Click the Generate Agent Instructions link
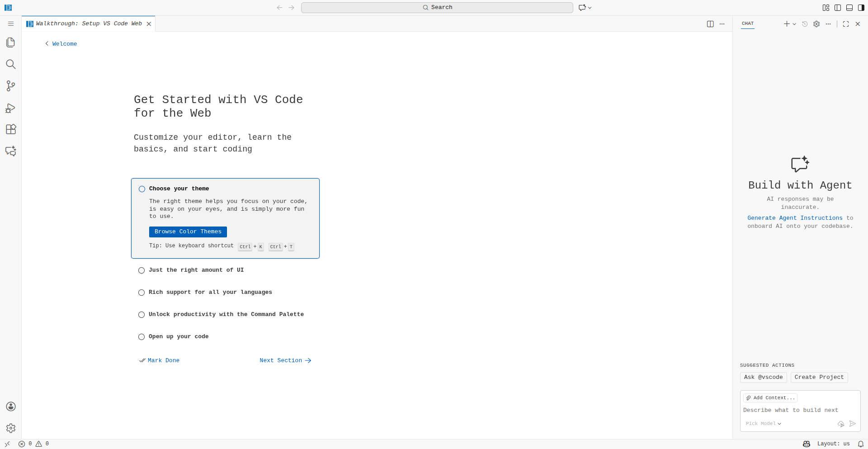 [795, 218]
